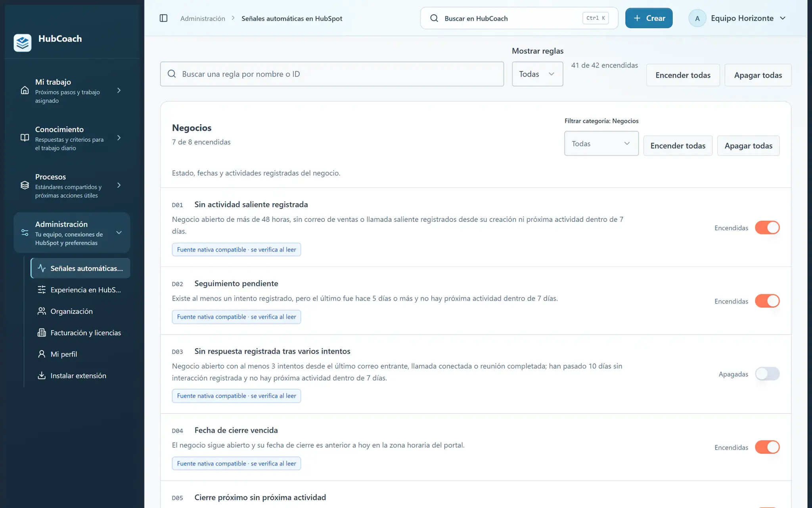Open the Equipo Horizonte account menu chevron
This screenshot has height=508, width=812.
tap(783, 18)
